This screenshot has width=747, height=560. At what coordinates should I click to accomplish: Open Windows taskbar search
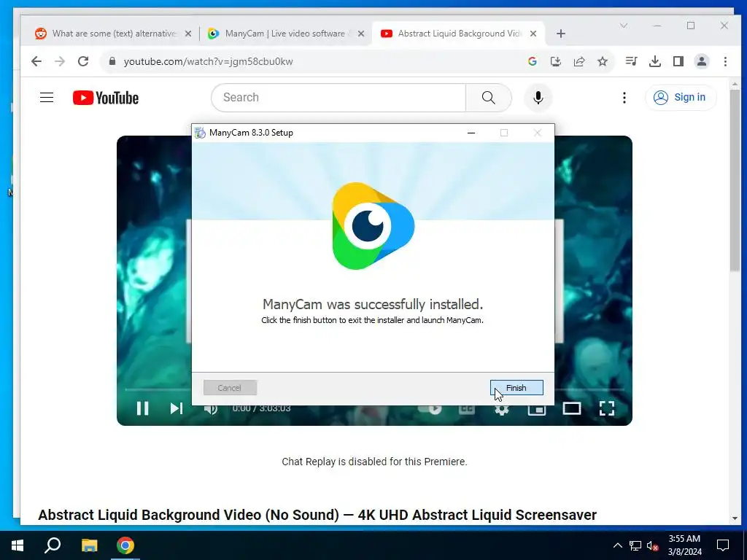pos(53,545)
